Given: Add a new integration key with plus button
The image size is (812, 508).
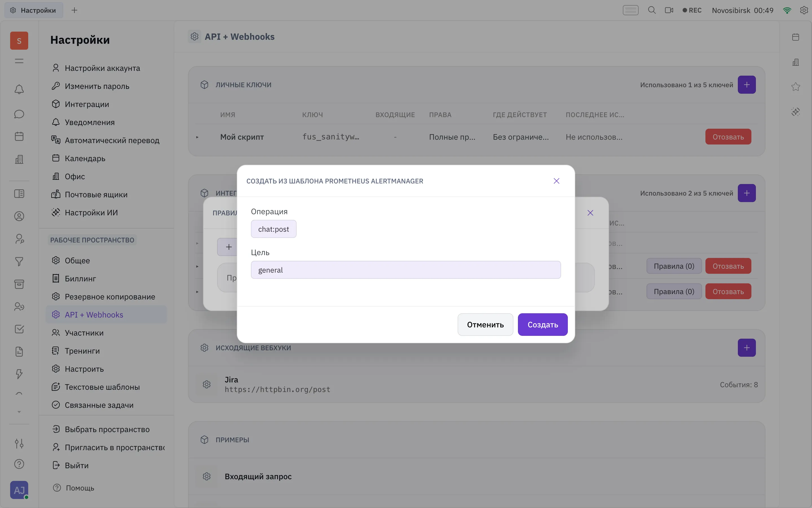Looking at the screenshot, I should (x=747, y=193).
